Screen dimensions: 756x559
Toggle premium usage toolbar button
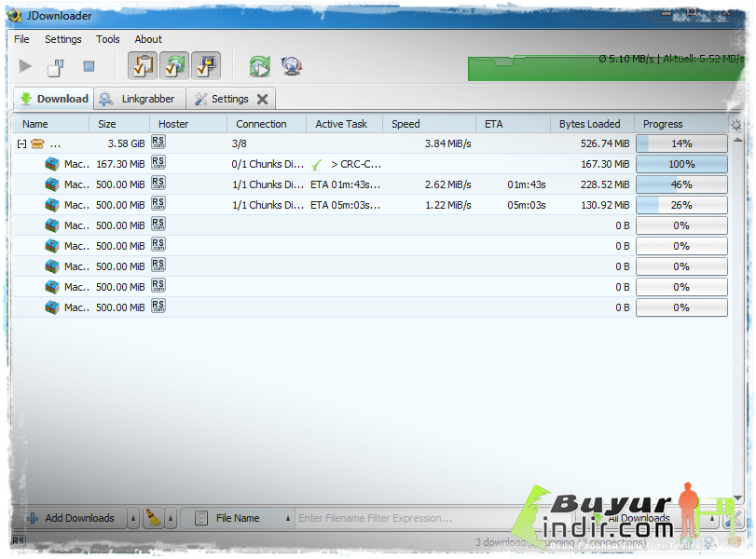[x=206, y=65]
